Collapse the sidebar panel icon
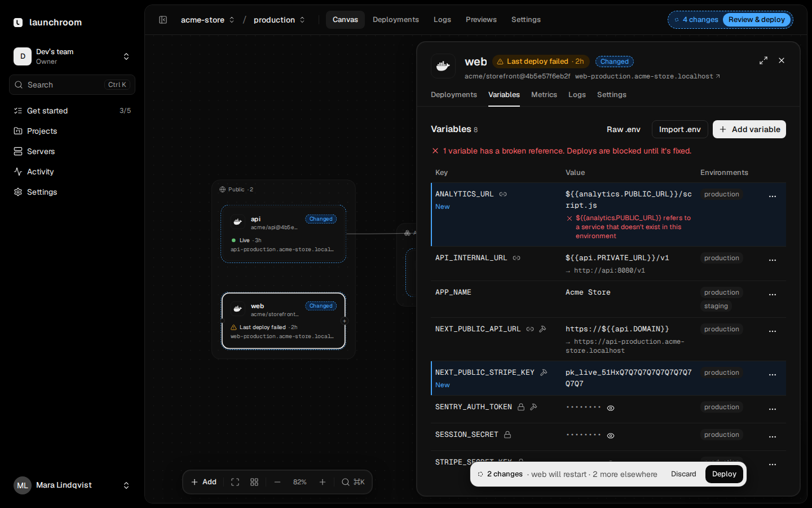The width and height of the screenshot is (812, 508). coord(163,20)
